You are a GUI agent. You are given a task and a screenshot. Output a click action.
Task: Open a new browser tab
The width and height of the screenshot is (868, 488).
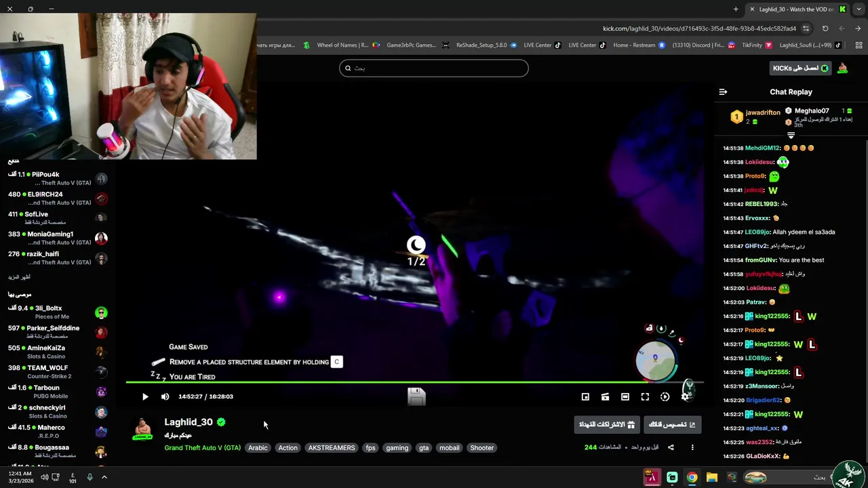click(736, 9)
